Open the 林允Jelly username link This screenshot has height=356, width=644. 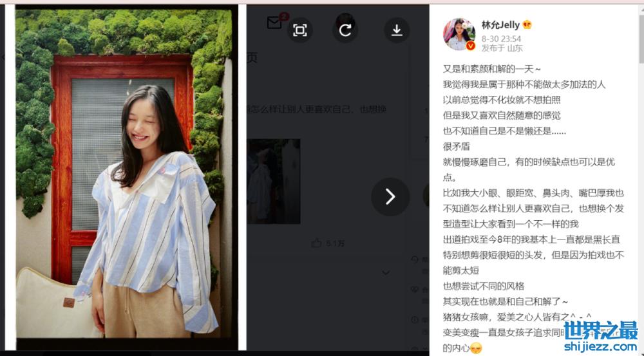500,24
